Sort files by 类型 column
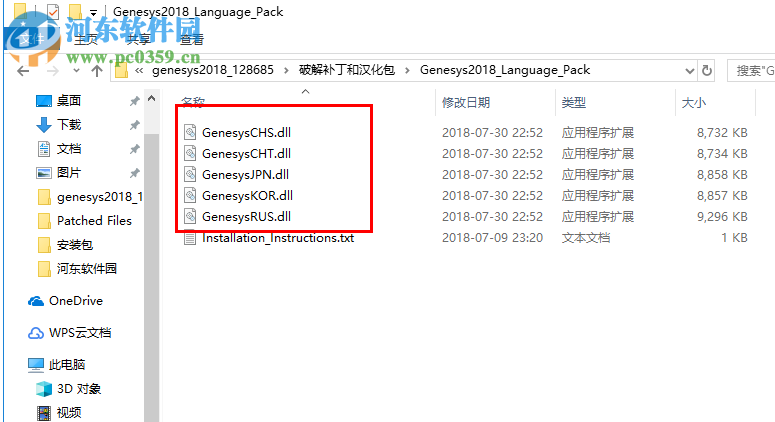 [573, 102]
